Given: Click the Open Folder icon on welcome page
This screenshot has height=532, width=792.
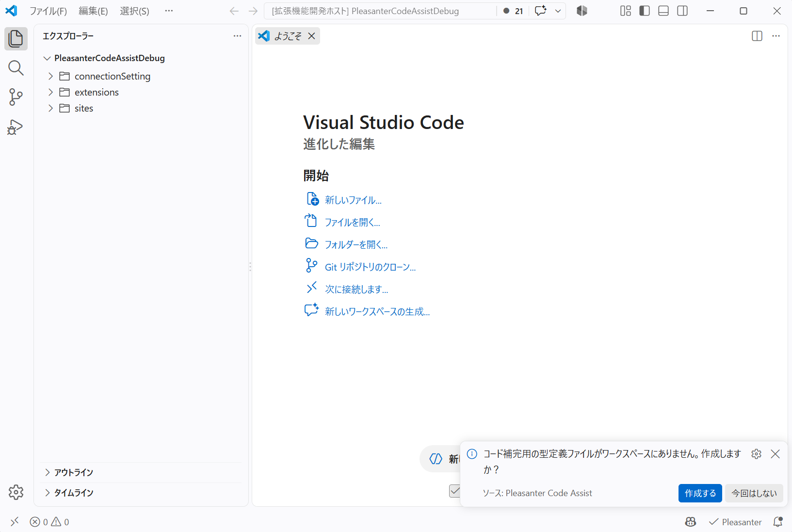Looking at the screenshot, I should point(312,243).
